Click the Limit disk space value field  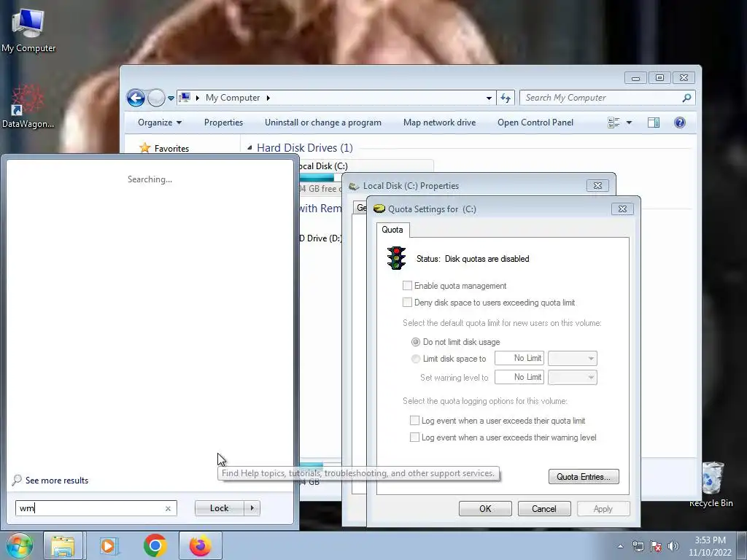point(519,358)
